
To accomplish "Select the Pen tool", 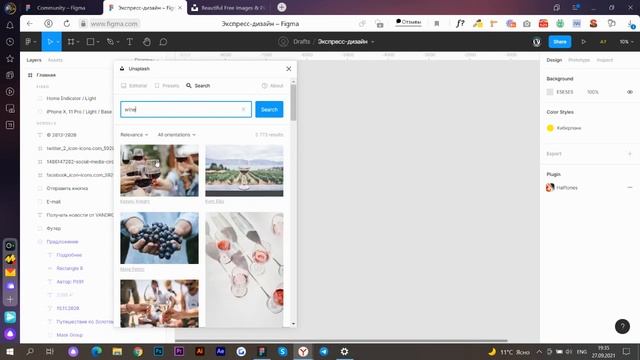I will [110, 42].
